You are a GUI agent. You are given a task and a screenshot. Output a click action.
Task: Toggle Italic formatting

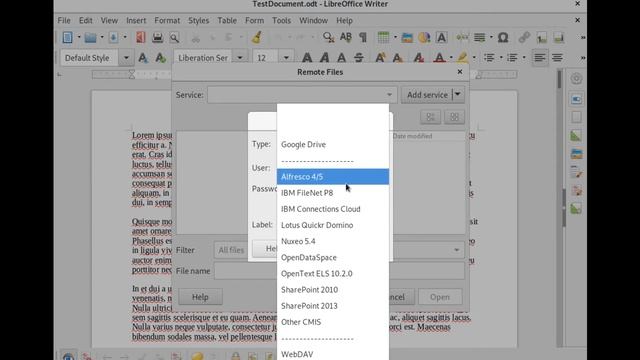(324, 58)
